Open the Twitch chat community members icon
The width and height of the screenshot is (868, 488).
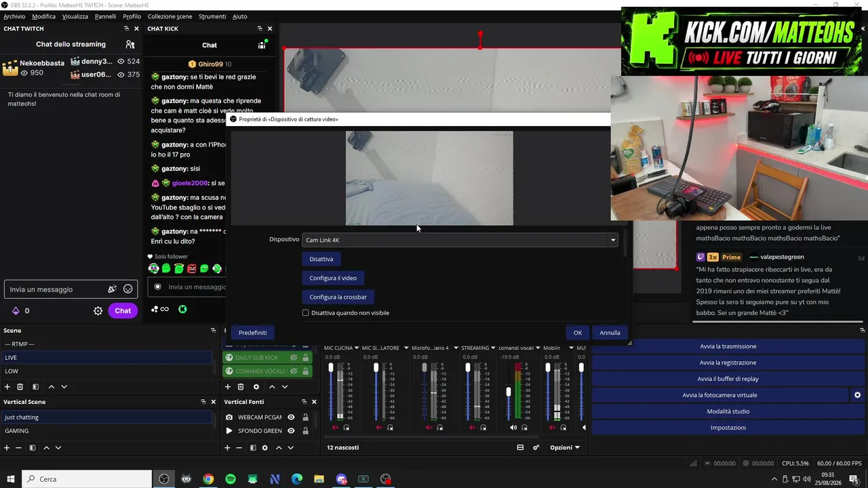point(130,44)
